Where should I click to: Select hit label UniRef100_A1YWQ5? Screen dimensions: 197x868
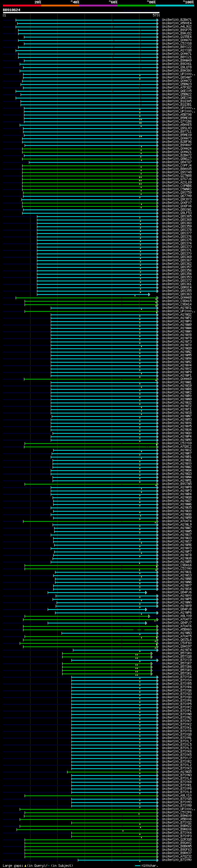(x=176, y=772)
